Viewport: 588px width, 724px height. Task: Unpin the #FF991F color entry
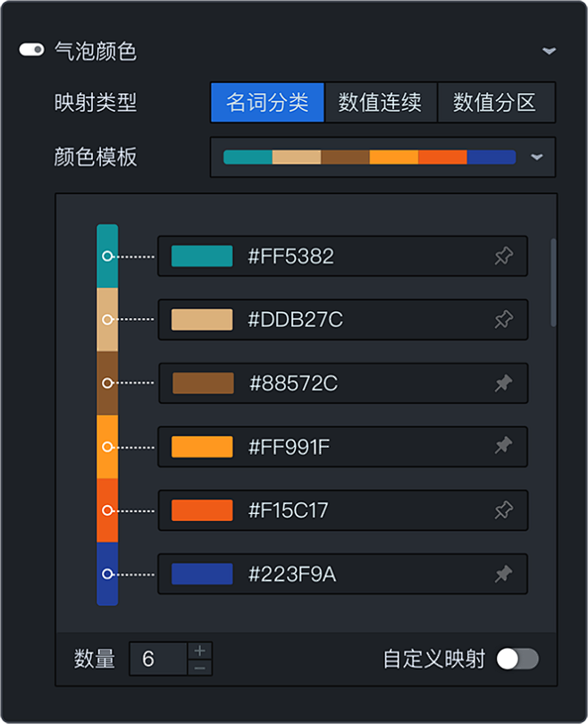point(503,446)
